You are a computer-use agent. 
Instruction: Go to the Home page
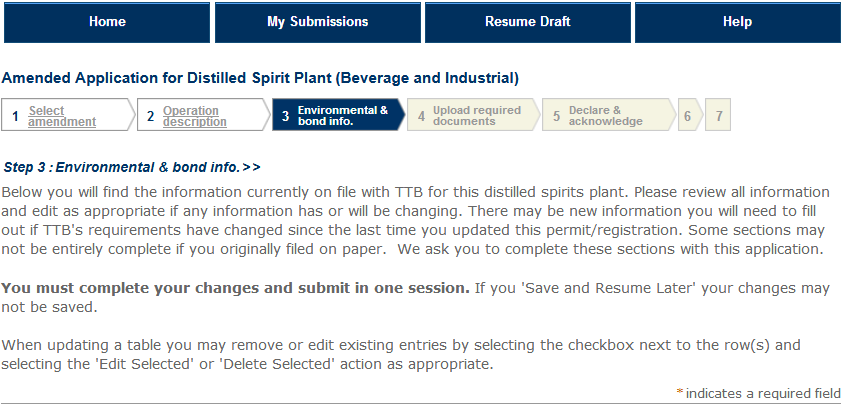point(106,22)
